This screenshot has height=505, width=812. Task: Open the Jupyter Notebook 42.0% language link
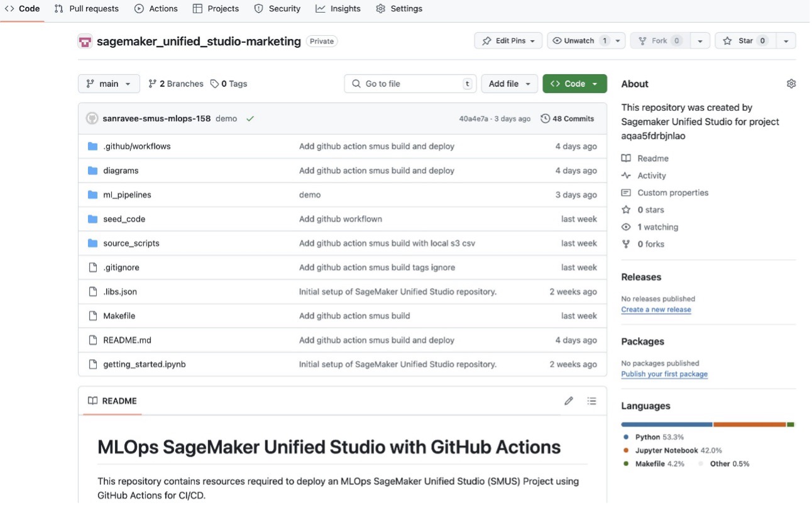pos(672,450)
